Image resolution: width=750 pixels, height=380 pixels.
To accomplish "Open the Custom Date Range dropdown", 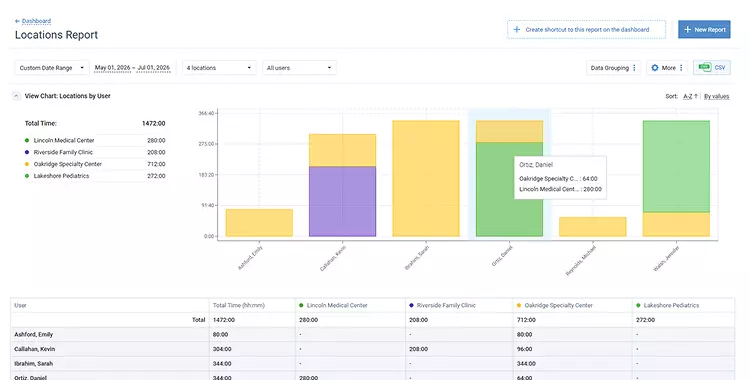I will coord(52,68).
